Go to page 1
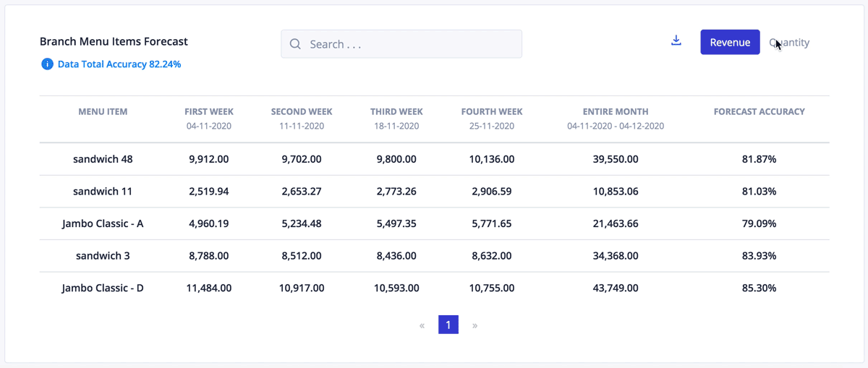The width and height of the screenshot is (868, 368). click(x=448, y=325)
